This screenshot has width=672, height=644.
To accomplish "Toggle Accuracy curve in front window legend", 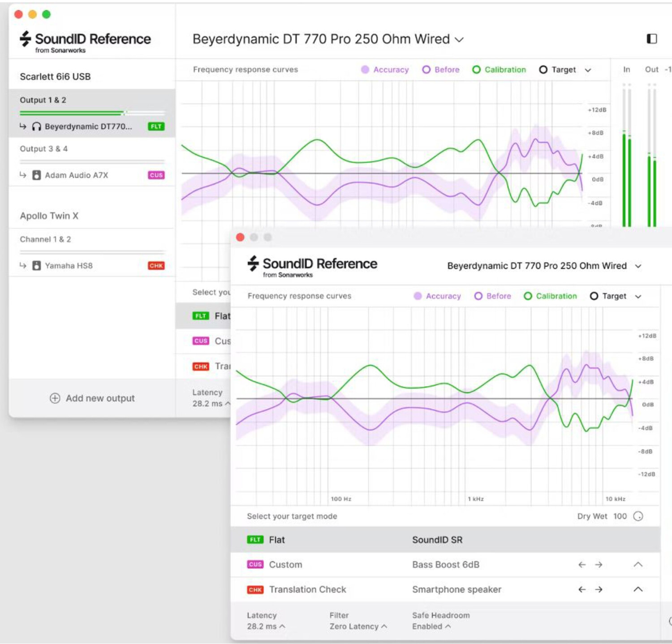I will coord(437,296).
